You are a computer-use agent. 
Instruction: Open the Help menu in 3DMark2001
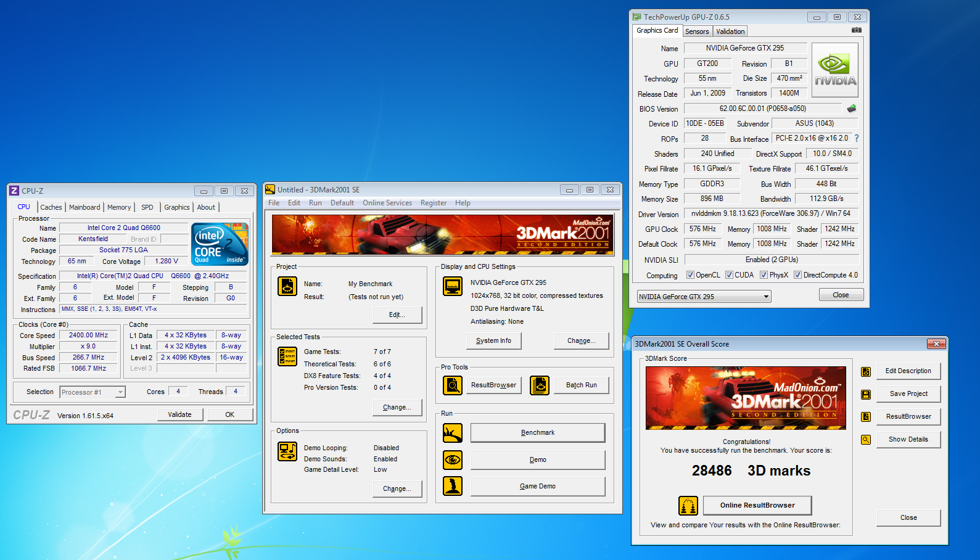(463, 203)
